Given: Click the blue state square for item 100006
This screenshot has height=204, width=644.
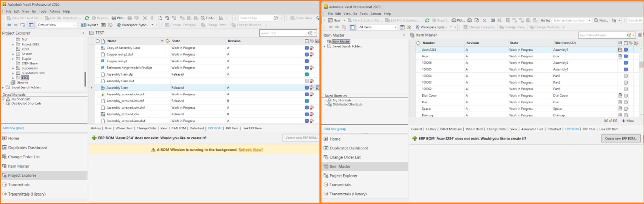Looking at the screenshot, I should [x=626, y=63].
